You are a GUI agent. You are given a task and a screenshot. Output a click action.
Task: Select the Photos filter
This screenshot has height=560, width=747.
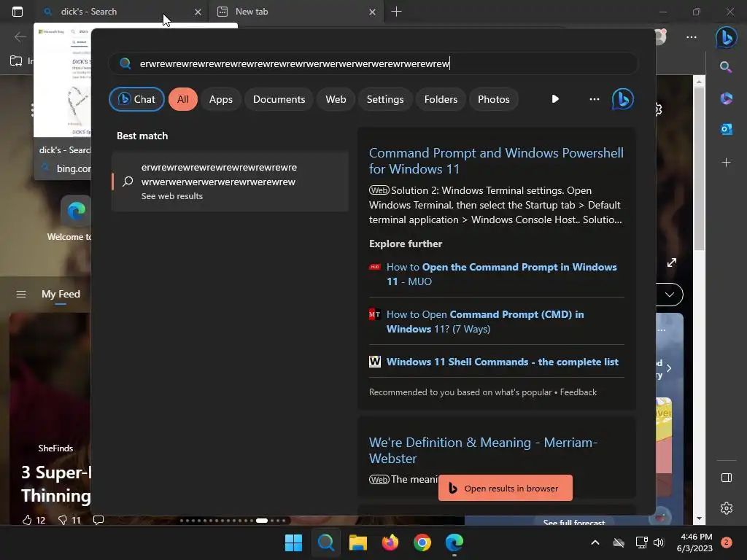(x=494, y=99)
